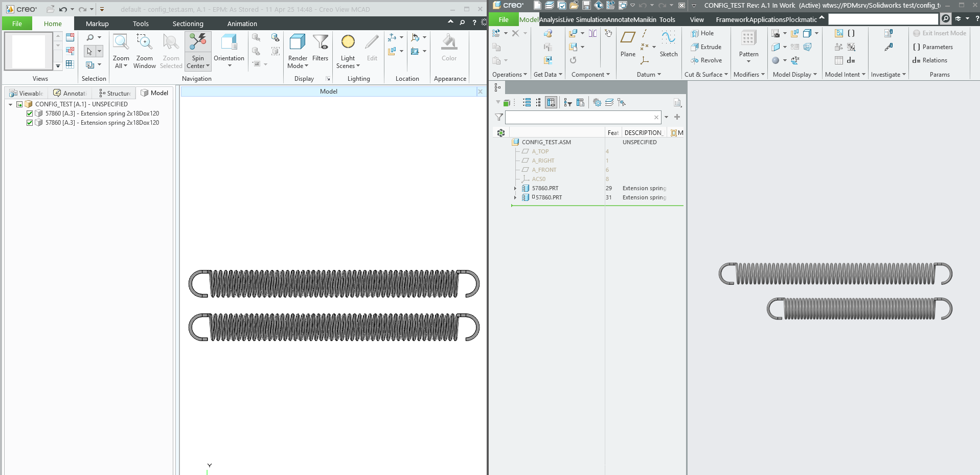Open the Light Scenes dropdown
Image resolution: width=980 pixels, height=475 pixels.
358,66
